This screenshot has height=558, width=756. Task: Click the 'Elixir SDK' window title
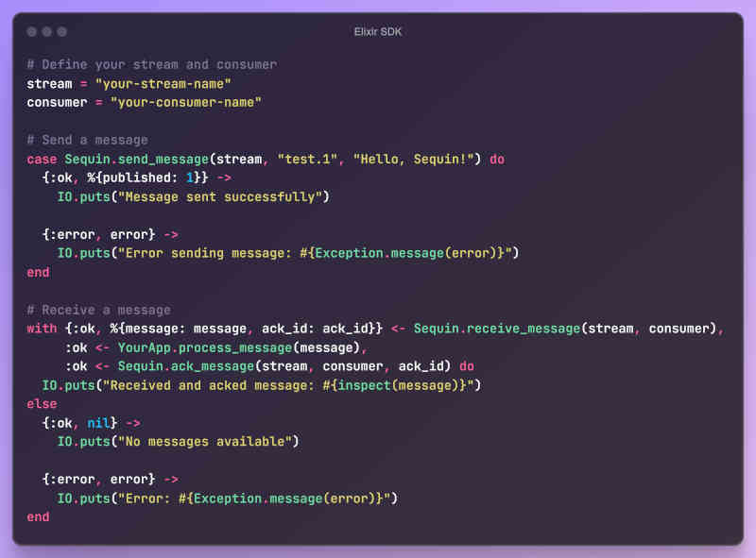click(377, 32)
